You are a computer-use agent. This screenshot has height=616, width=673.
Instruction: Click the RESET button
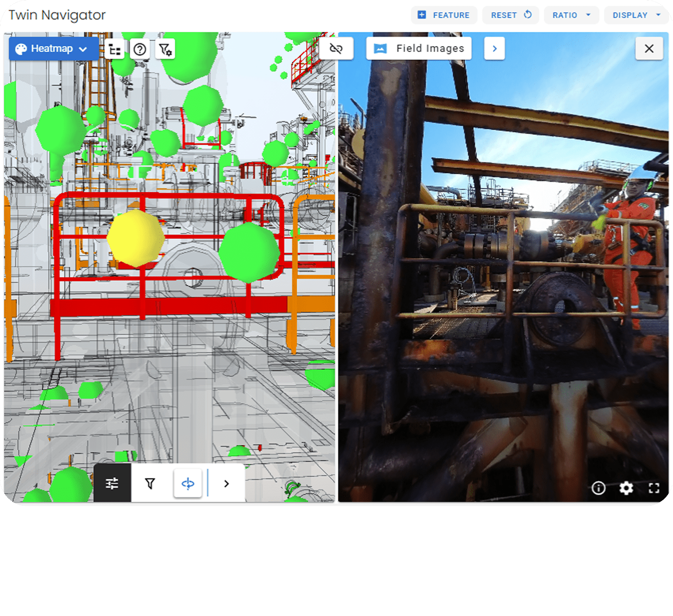point(511,15)
